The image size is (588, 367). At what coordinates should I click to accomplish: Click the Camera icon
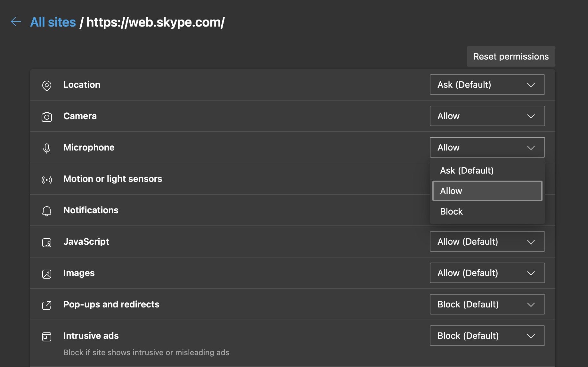(x=47, y=117)
